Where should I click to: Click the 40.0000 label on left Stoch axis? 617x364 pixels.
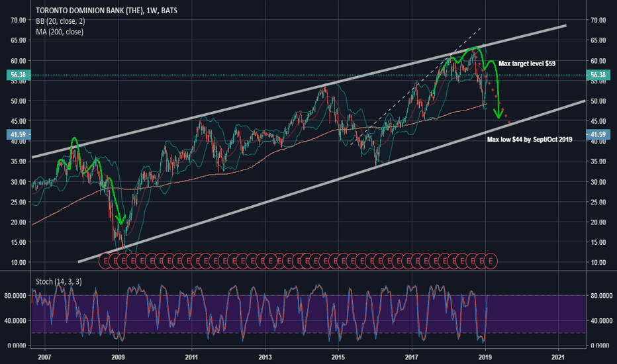click(15, 321)
